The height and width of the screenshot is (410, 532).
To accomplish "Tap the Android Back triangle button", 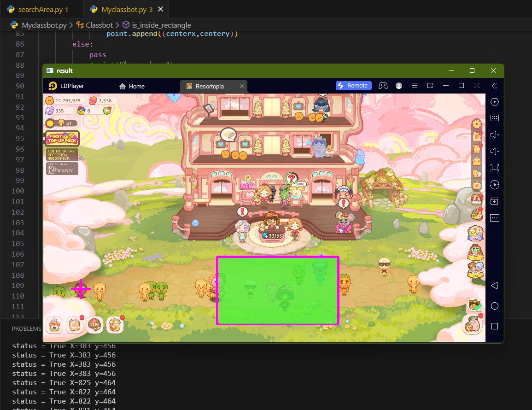I will (x=495, y=286).
